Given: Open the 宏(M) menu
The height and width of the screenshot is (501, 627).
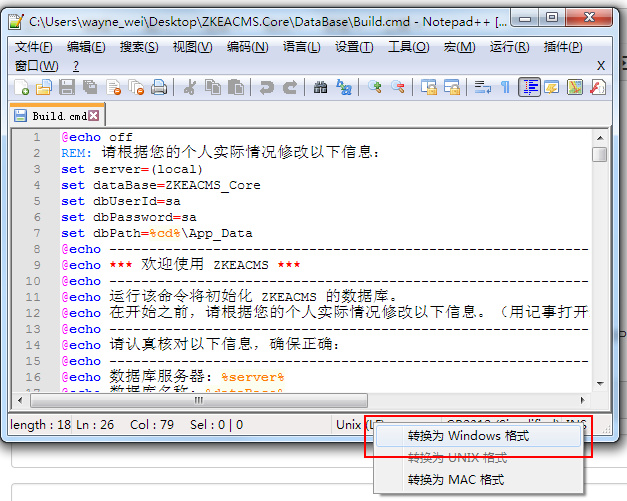Looking at the screenshot, I should coord(459,47).
